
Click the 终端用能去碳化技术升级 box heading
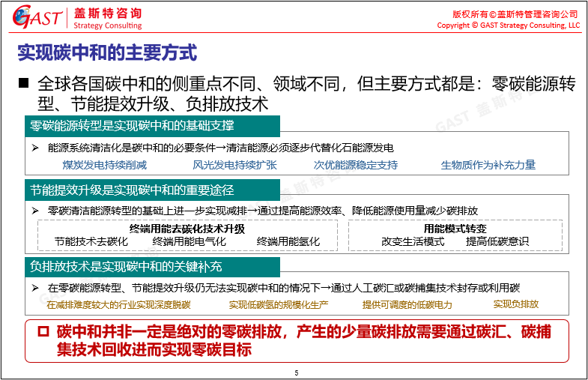[x=187, y=229]
